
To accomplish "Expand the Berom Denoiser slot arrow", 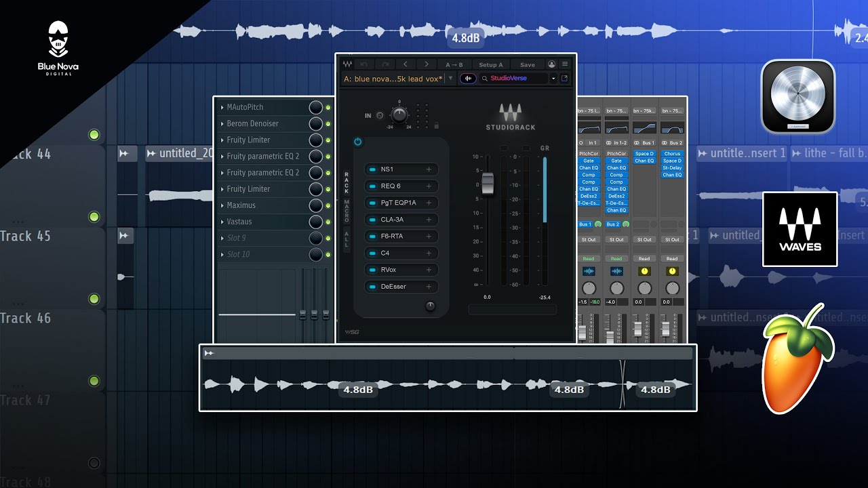I will 222,123.
